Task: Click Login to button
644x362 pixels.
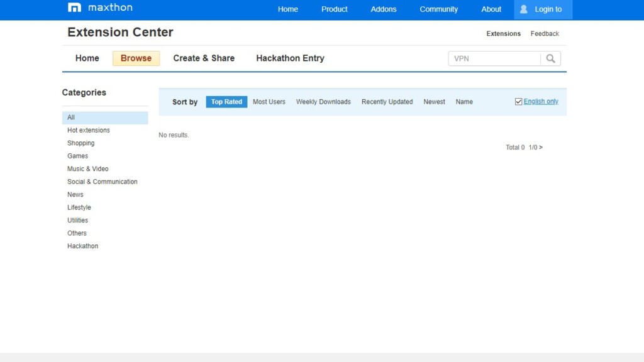Action: point(543,9)
